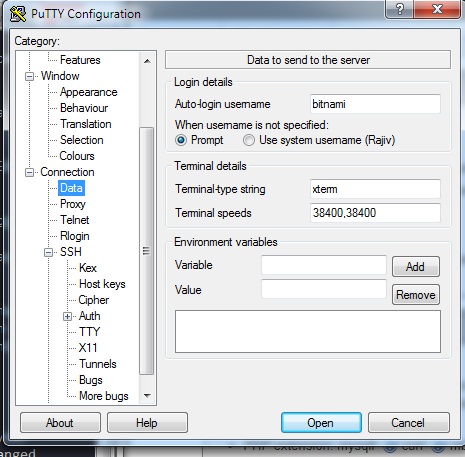Open the Kex settings
465x457 pixels.
(x=88, y=268)
